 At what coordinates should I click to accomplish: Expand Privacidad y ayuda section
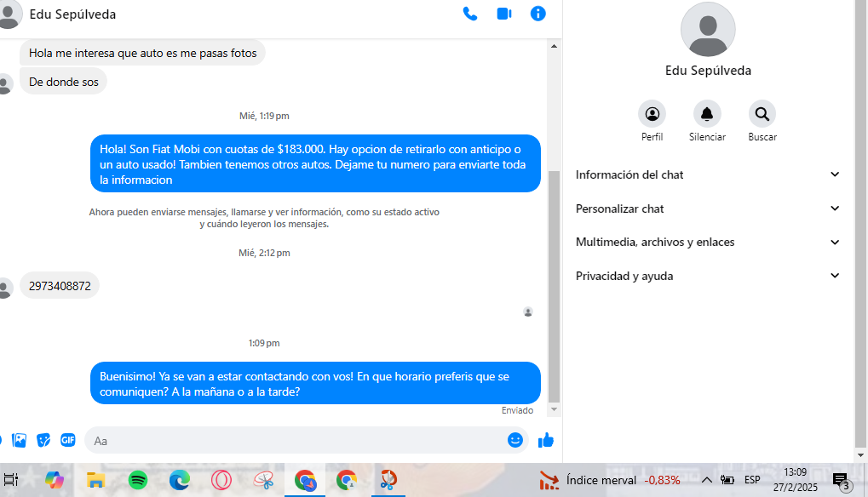(x=708, y=276)
